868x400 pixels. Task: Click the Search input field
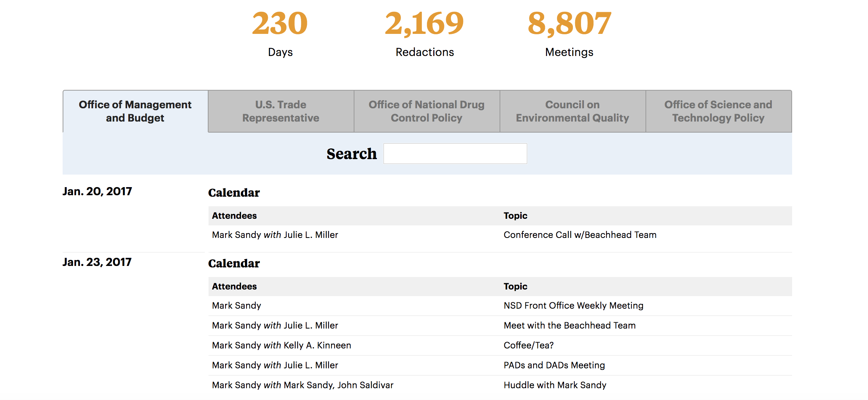click(455, 154)
